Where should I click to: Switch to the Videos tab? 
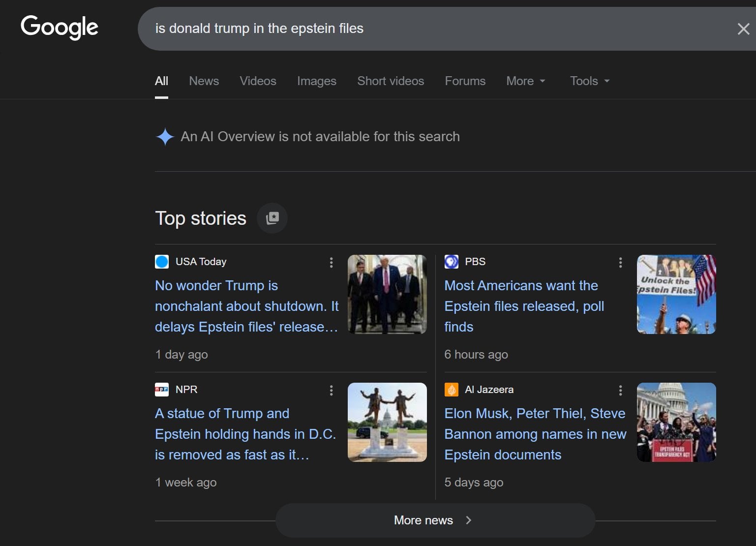tap(258, 81)
